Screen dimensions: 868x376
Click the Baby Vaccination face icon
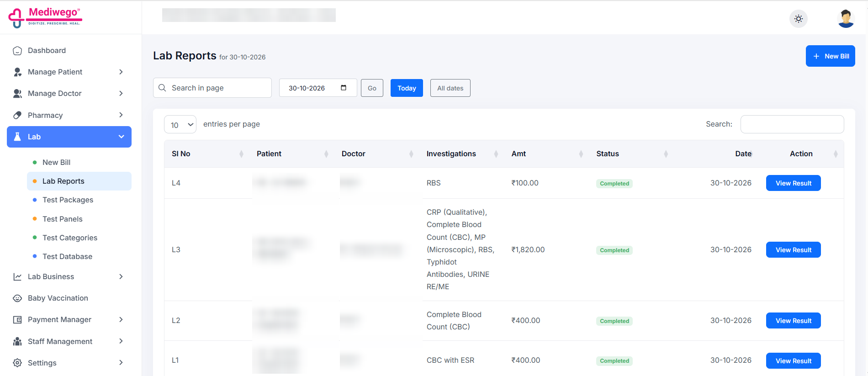coord(17,298)
